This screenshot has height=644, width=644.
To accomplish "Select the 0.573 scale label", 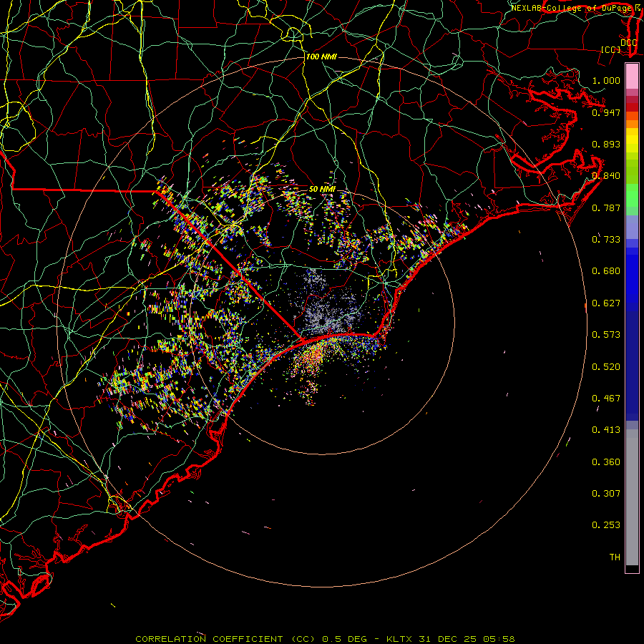I will point(606,334).
